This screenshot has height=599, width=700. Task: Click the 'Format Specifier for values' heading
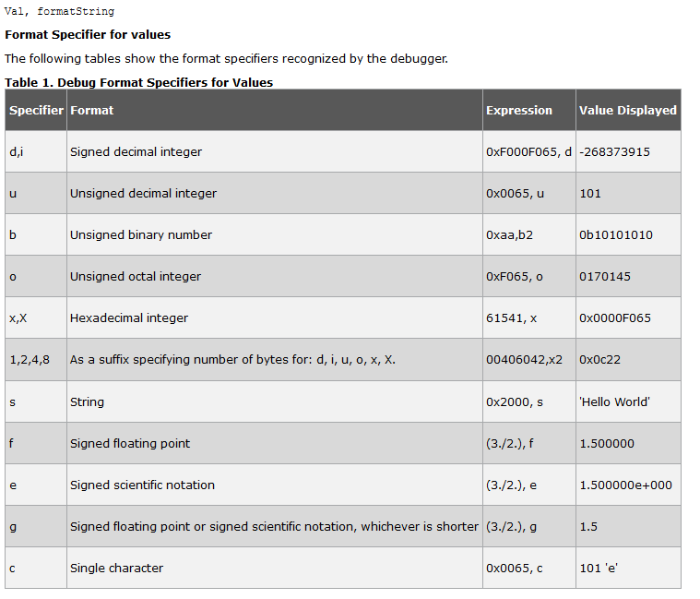point(88,35)
